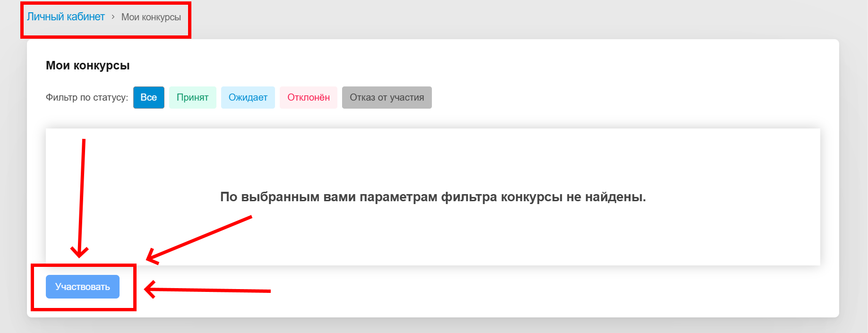Show contests with Отклонён status
Viewport: 868px width, 333px height.
(x=308, y=97)
